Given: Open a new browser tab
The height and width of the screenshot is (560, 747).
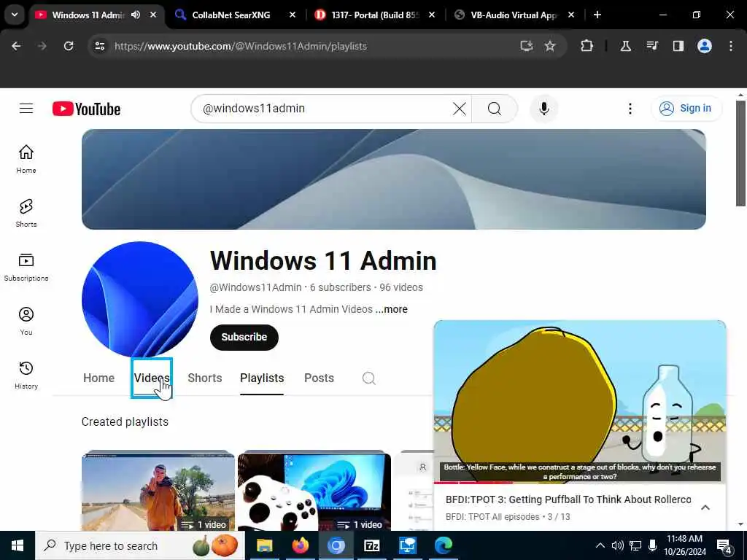Looking at the screenshot, I should coord(597,15).
